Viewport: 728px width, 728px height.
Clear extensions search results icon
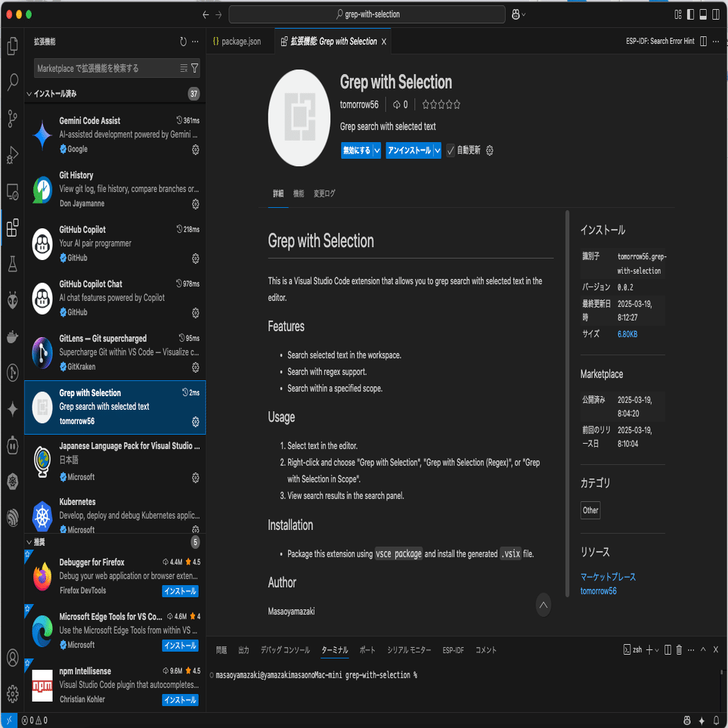(x=184, y=68)
